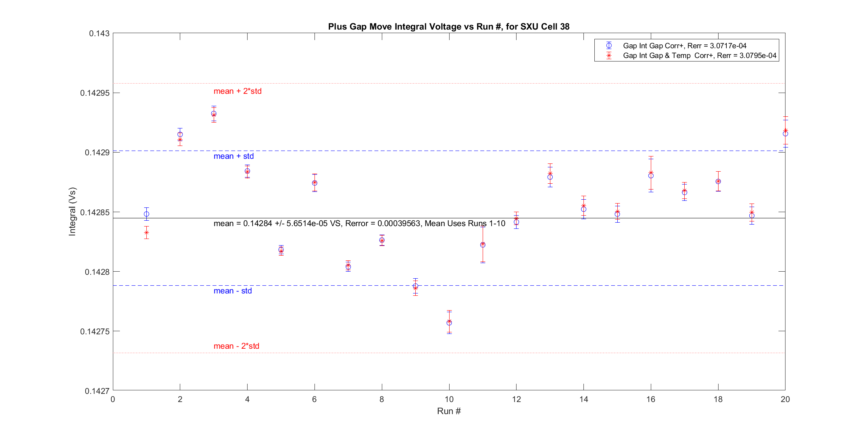The height and width of the screenshot is (439, 868).
Task: Click the 'mean - 2*std' red annotation
Action: pos(236,346)
